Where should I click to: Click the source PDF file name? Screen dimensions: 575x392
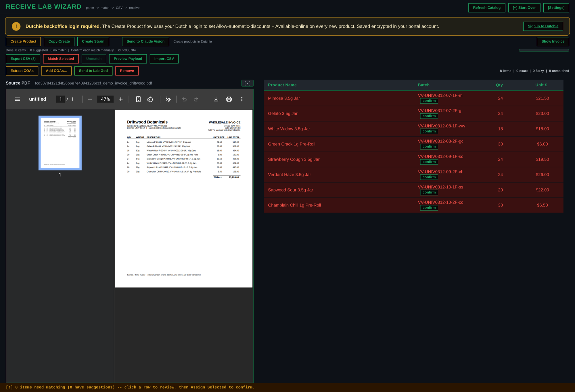click(x=93, y=83)
